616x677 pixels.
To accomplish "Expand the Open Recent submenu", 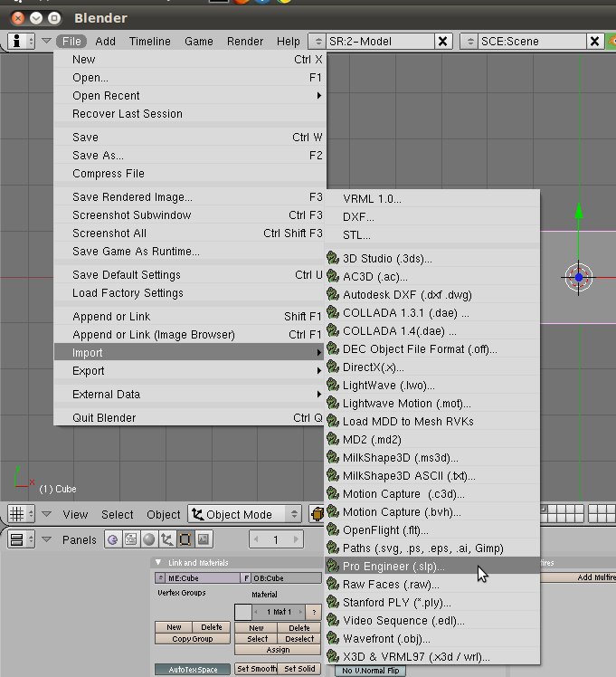I will (190, 95).
